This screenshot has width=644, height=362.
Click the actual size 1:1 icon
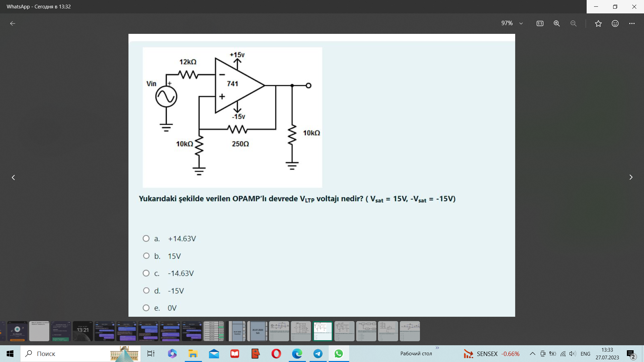point(540,23)
